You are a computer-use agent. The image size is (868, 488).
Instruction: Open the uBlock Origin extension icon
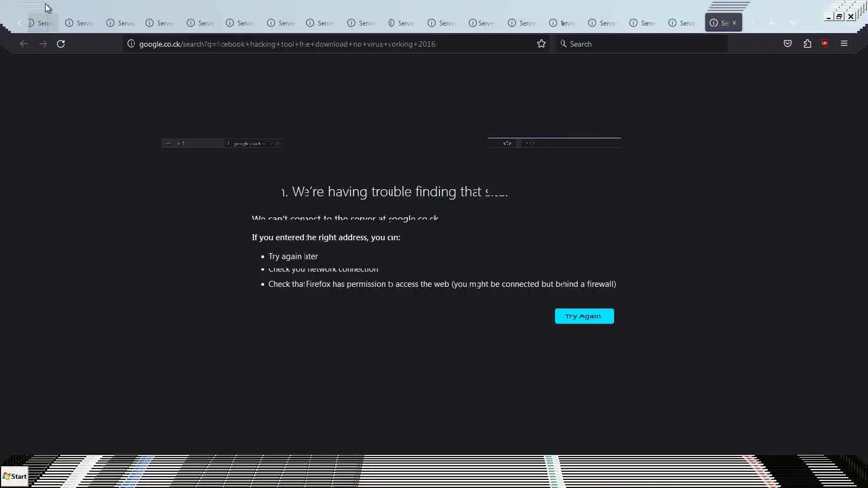(825, 44)
